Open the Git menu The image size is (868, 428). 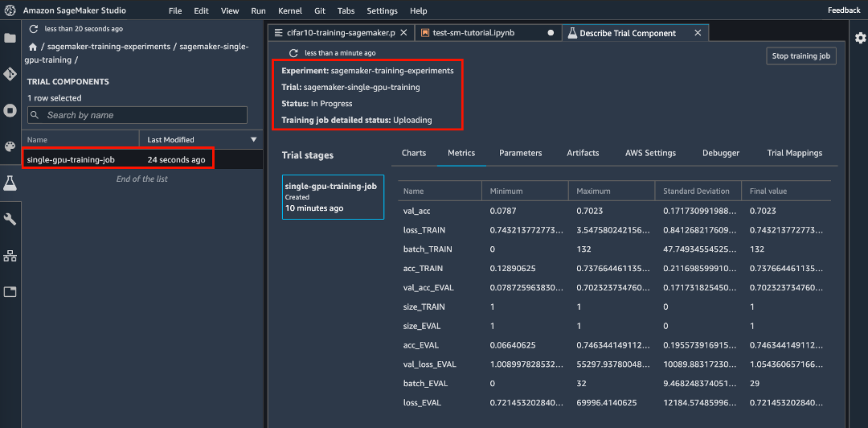pos(319,10)
